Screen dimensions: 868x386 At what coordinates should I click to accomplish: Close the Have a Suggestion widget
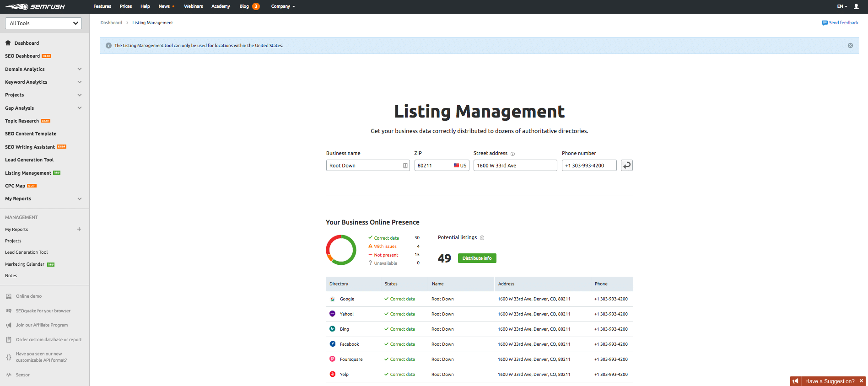point(861,381)
